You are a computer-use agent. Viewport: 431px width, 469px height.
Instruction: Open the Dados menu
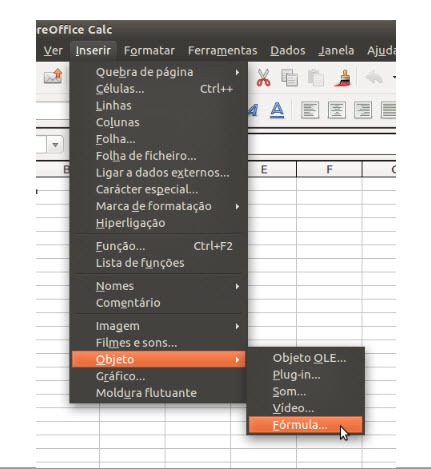pos(288,50)
